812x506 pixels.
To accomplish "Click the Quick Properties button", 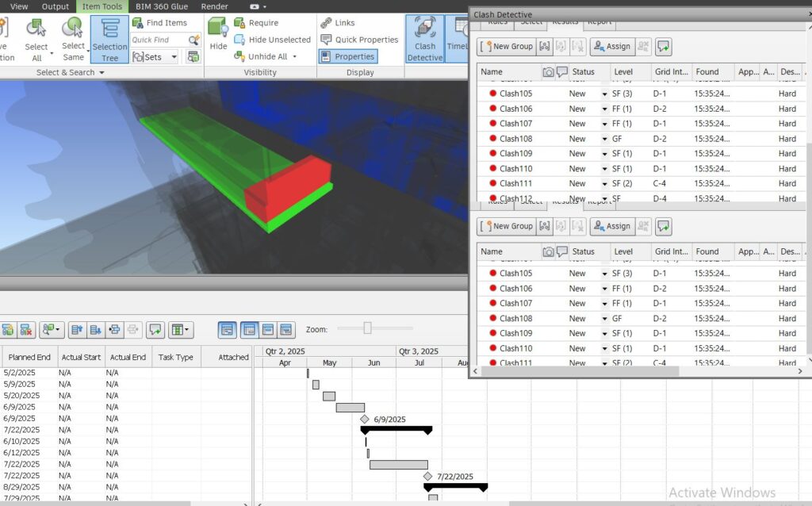I will point(359,40).
